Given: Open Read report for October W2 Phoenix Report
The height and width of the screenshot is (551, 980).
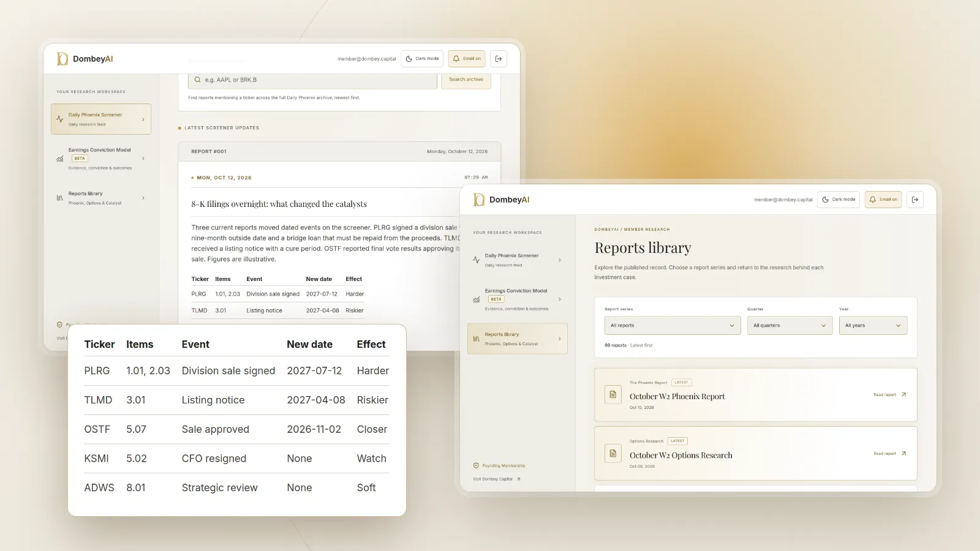Looking at the screenshot, I should tap(890, 395).
